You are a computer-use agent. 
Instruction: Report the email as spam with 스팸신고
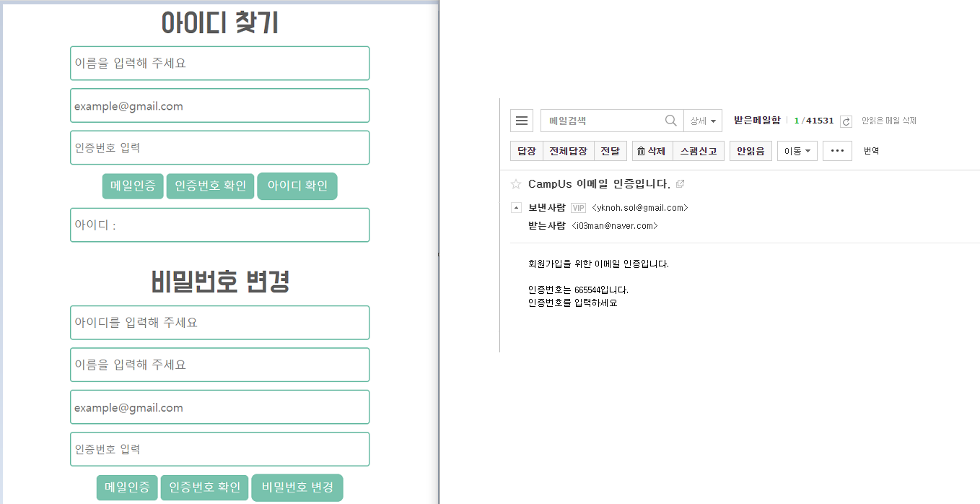point(698,150)
